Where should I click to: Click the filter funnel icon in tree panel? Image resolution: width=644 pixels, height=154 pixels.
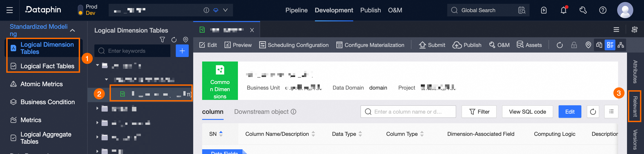[162, 40]
